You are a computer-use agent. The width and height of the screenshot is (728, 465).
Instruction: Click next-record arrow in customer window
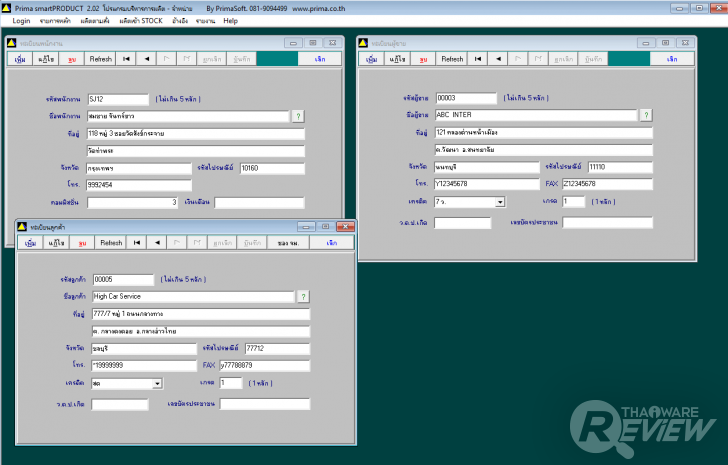point(177,243)
